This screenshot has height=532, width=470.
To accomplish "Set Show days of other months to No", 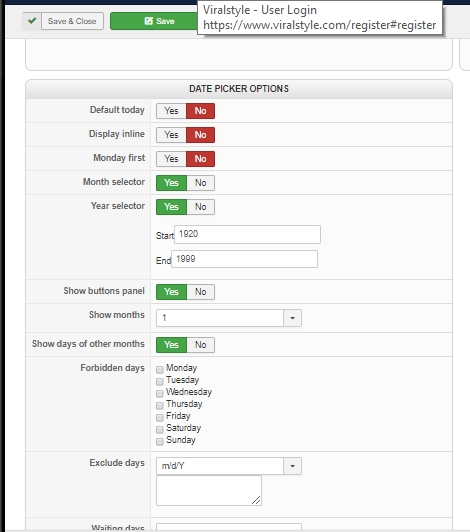I will point(201,345).
